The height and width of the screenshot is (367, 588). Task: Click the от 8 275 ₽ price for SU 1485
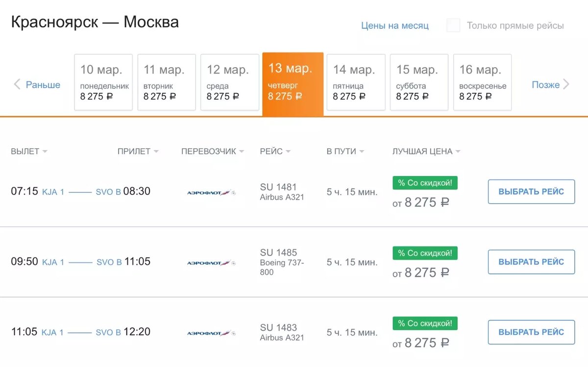425,272
